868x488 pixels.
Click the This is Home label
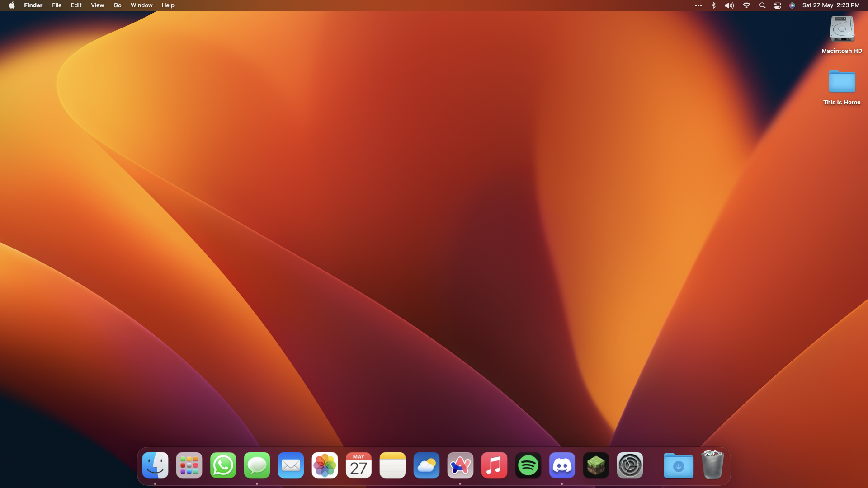842,103
